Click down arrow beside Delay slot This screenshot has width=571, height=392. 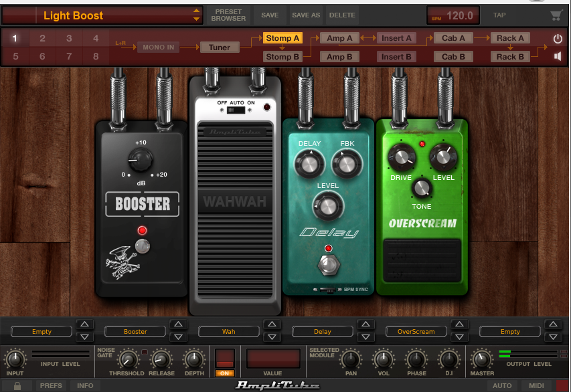pos(365,337)
